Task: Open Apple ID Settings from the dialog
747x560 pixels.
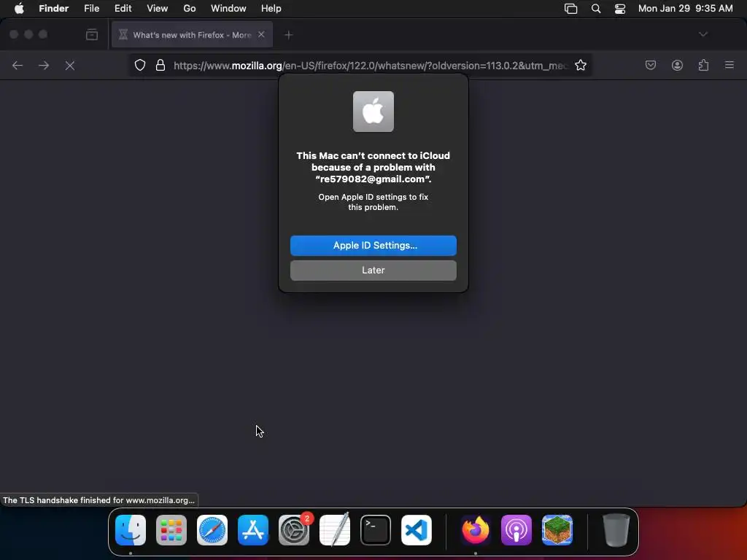Action: [x=373, y=245]
